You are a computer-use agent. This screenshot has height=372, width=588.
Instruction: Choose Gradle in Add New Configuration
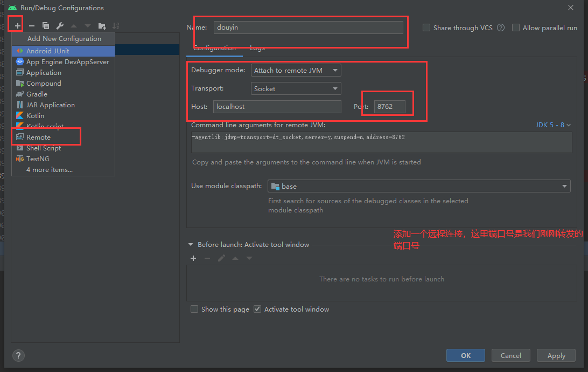pos(37,94)
